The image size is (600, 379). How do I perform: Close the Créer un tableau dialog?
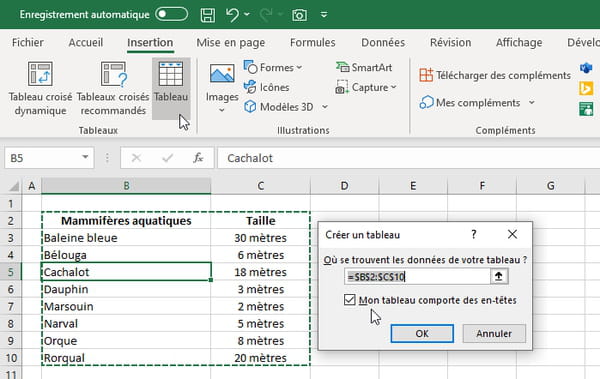[512, 234]
